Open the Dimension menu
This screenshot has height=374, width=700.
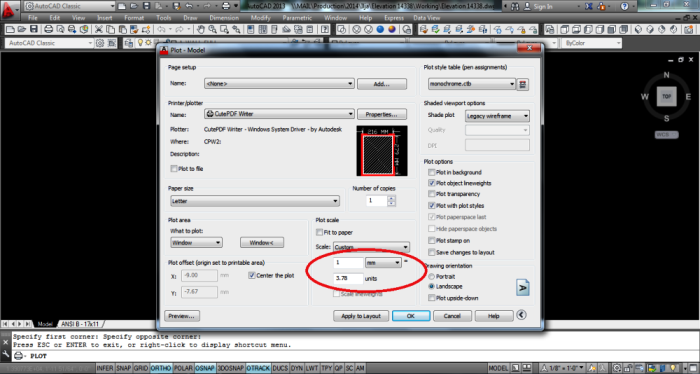pos(224,18)
